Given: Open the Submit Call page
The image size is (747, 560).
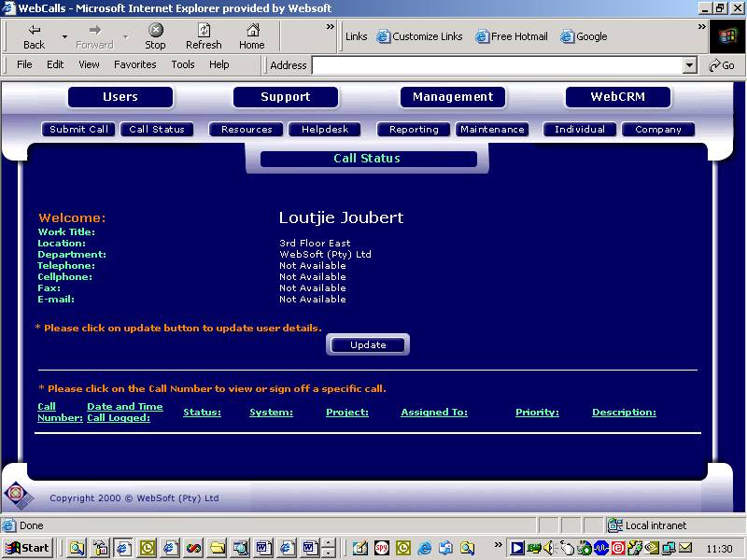Looking at the screenshot, I should [x=78, y=130].
